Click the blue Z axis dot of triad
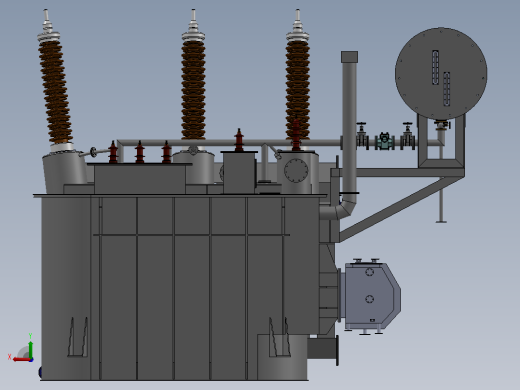 [31, 360]
